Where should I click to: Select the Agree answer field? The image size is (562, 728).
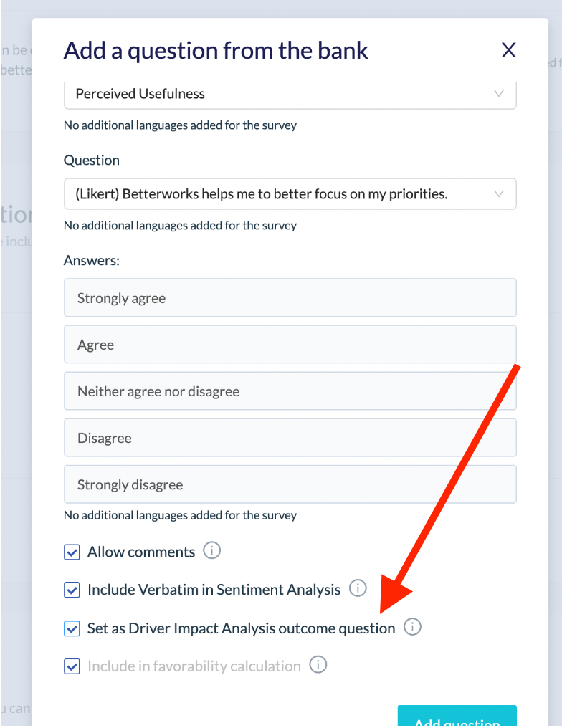tap(290, 345)
